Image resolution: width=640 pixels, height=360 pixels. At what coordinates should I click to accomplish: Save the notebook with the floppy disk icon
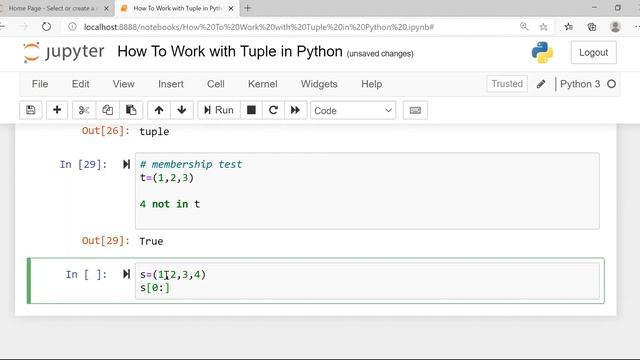(31, 110)
